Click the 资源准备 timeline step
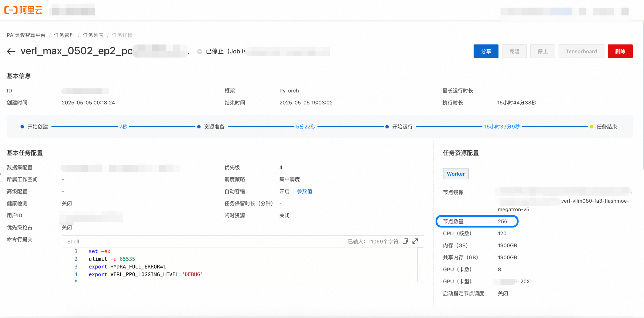This screenshot has height=318, width=644. 211,127
